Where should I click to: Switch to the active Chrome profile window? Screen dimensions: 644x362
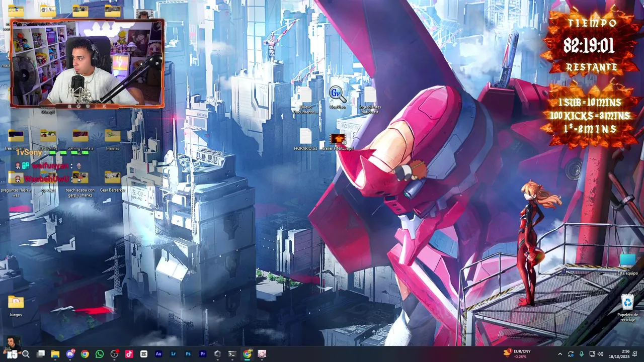[247, 354]
